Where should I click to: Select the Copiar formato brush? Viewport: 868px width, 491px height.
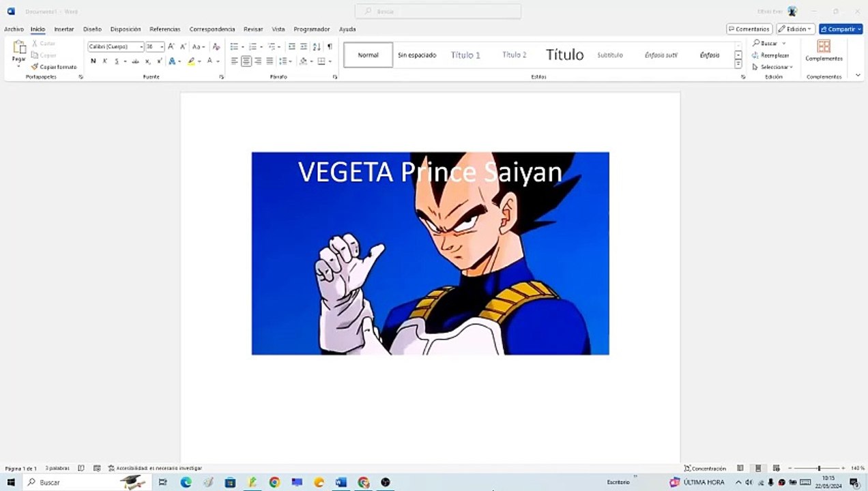[x=54, y=67]
